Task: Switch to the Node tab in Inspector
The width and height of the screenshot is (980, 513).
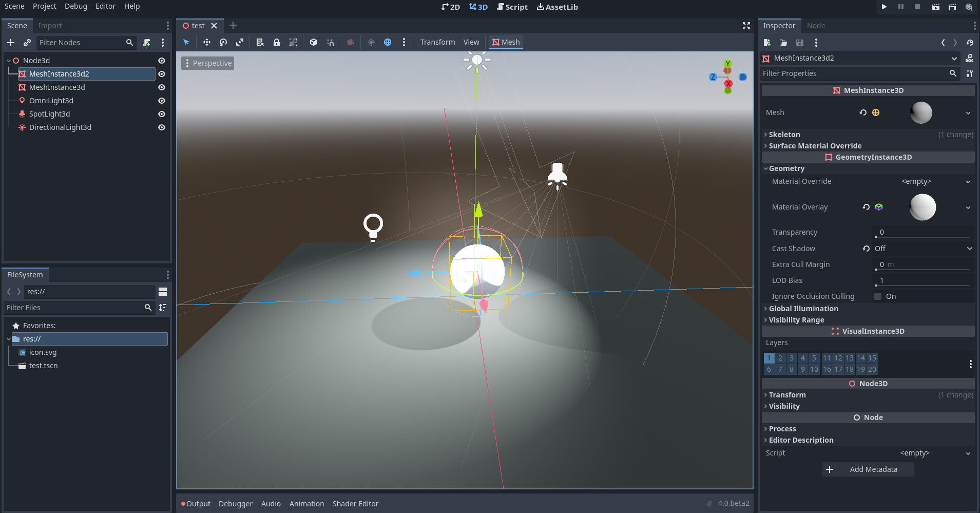Action: [x=816, y=25]
